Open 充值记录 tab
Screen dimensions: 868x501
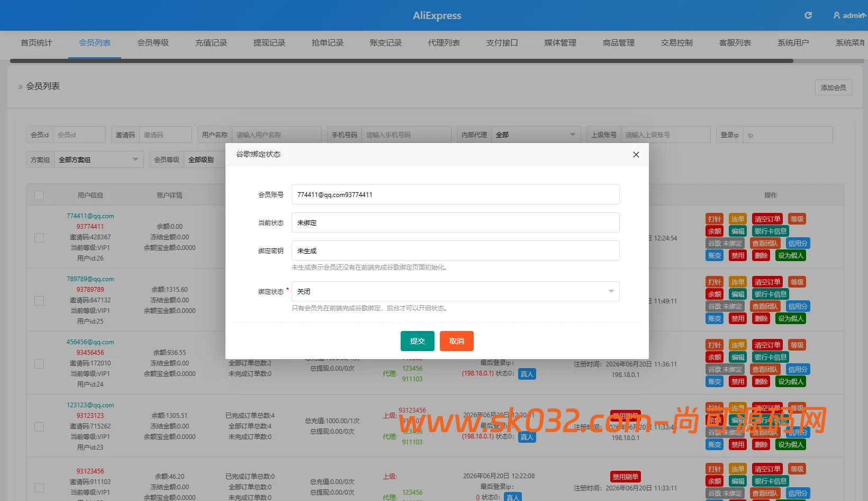click(x=211, y=43)
